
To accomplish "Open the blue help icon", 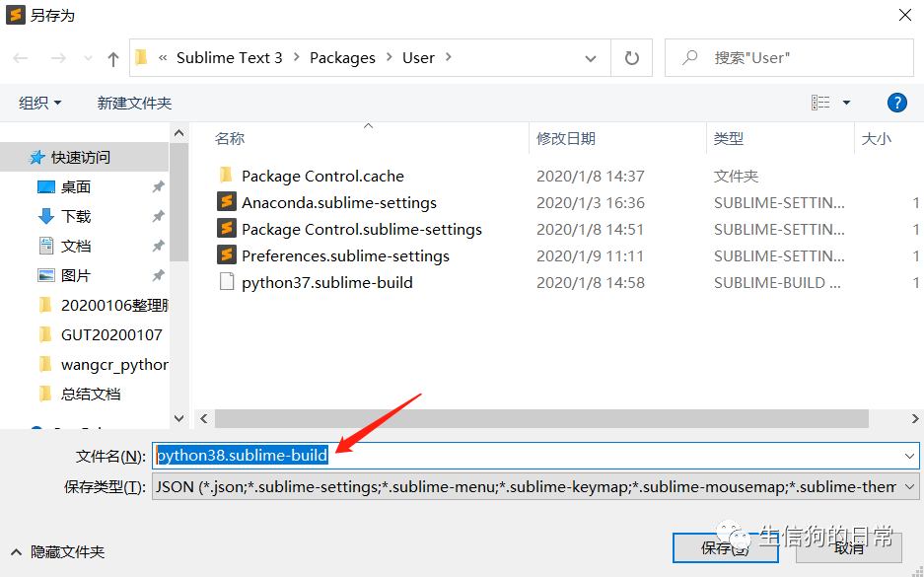I will coord(897,103).
